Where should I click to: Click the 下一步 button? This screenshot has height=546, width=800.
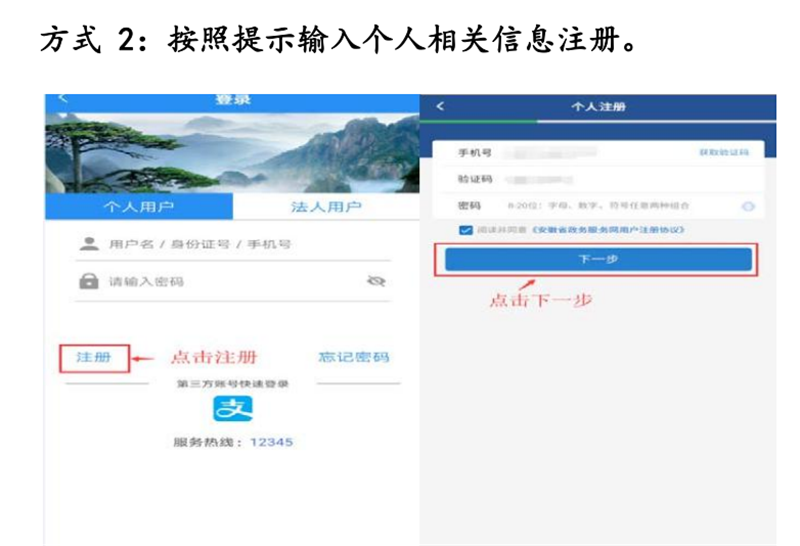point(598,259)
